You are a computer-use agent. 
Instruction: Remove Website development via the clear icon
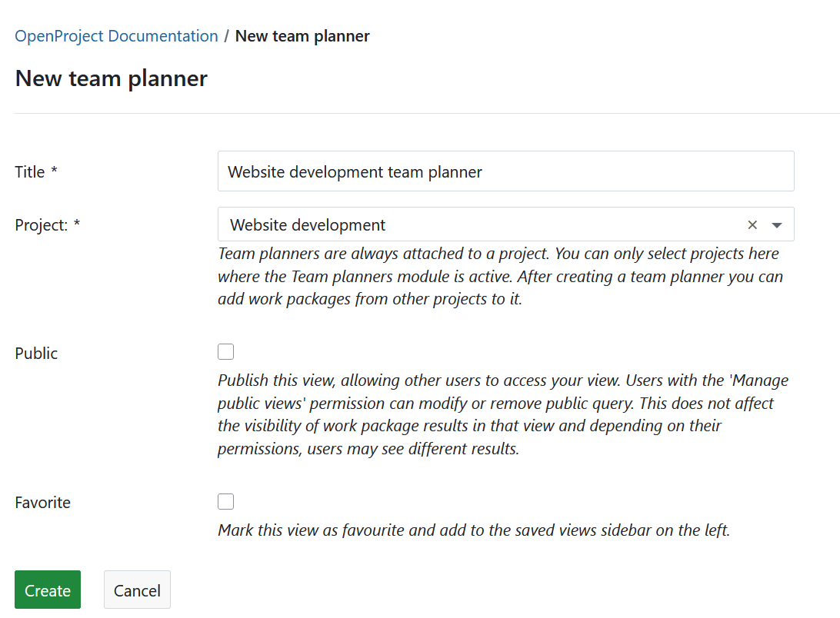(x=752, y=224)
